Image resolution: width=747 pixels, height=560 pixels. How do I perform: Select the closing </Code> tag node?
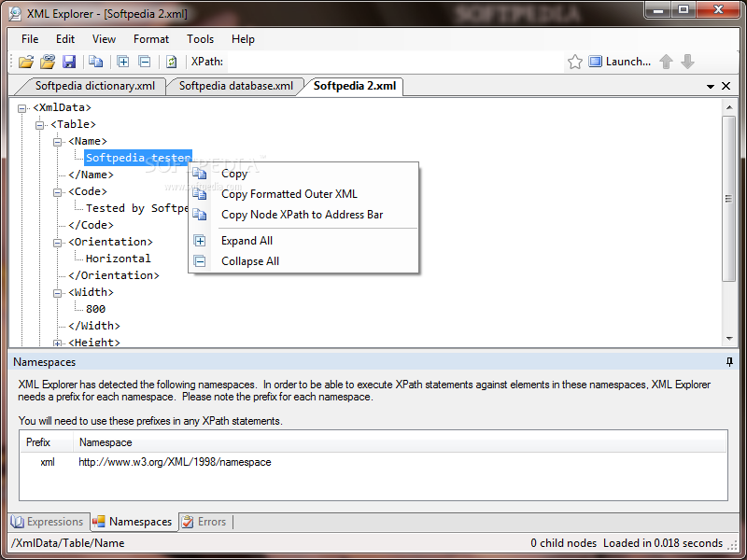click(91, 225)
